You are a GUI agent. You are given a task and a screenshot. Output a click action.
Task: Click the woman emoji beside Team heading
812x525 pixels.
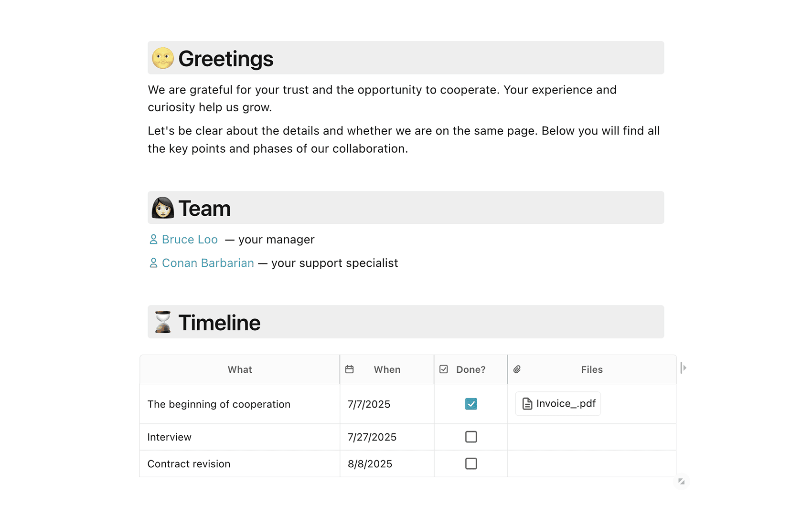pyautogui.click(x=162, y=208)
